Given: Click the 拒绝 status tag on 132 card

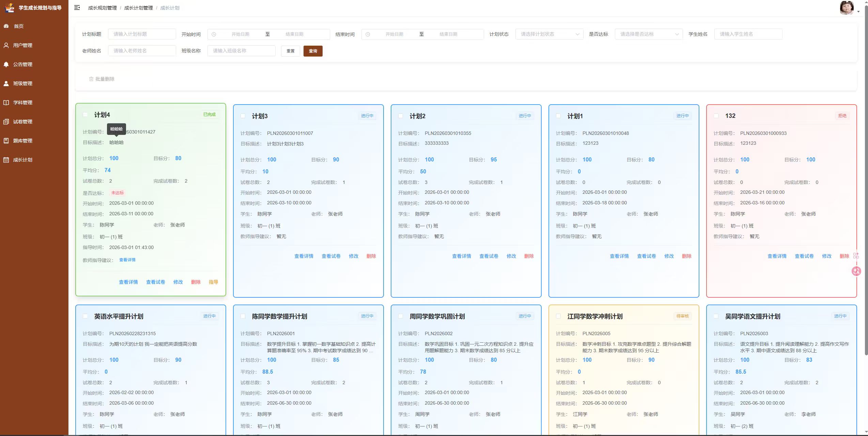Looking at the screenshot, I should click(x=842, y=116).
